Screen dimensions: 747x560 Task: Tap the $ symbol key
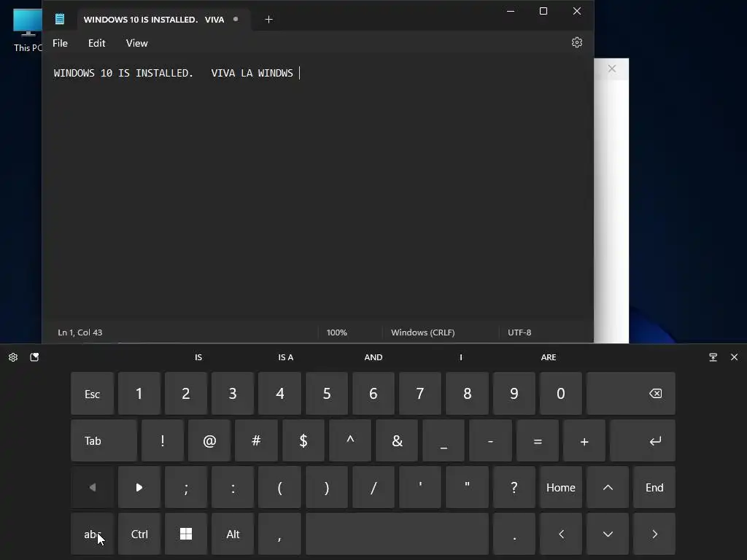point(303,440)
